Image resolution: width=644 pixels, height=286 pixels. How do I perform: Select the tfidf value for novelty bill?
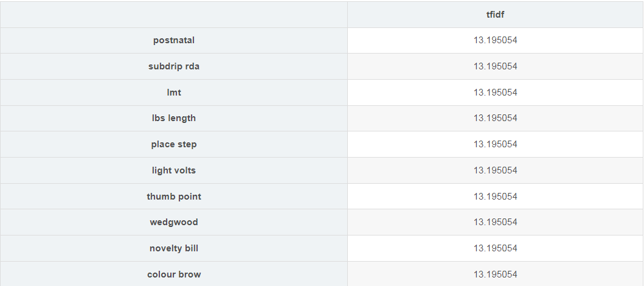click(495, 248)
